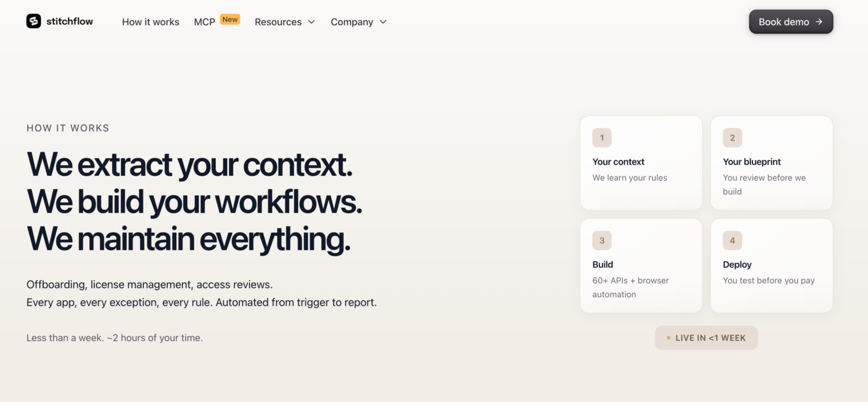Click 'You review before we build' text
The image size is (868, 402).
click(x=764, y=184)
